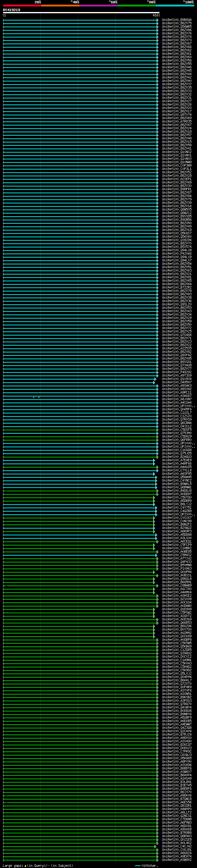Click the UniRef100_O49547 label
Screen dimensions: 197x868
177,382
